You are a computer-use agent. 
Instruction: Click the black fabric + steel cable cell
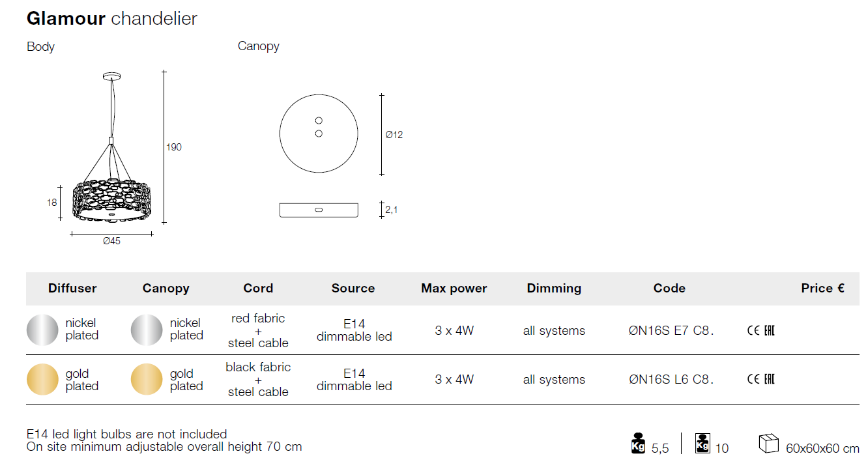[258, 379]
